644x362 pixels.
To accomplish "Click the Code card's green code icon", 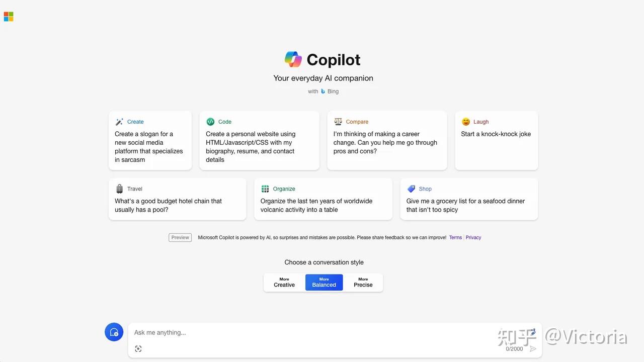I will [210, 122].
